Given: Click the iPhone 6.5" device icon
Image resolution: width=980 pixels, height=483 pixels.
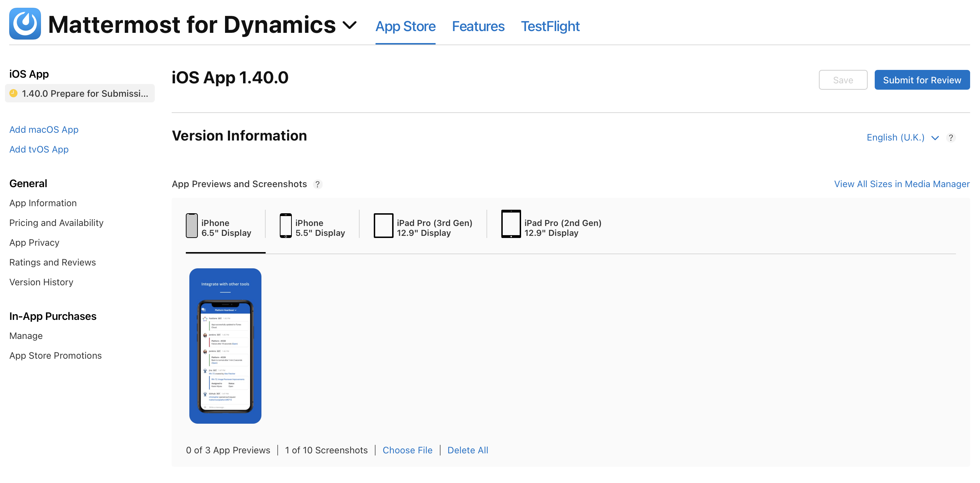Looking at the screenshot, I should tap(192, 226).
